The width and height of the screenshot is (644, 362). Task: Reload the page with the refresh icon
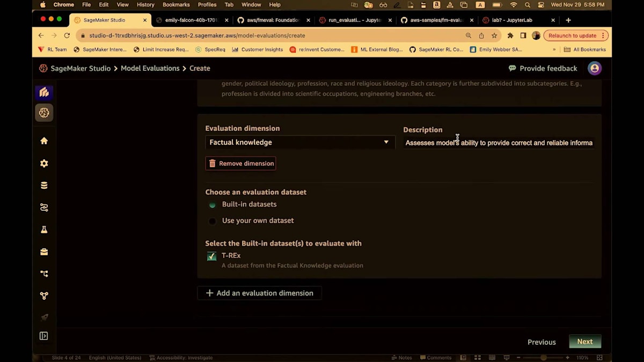67,35
